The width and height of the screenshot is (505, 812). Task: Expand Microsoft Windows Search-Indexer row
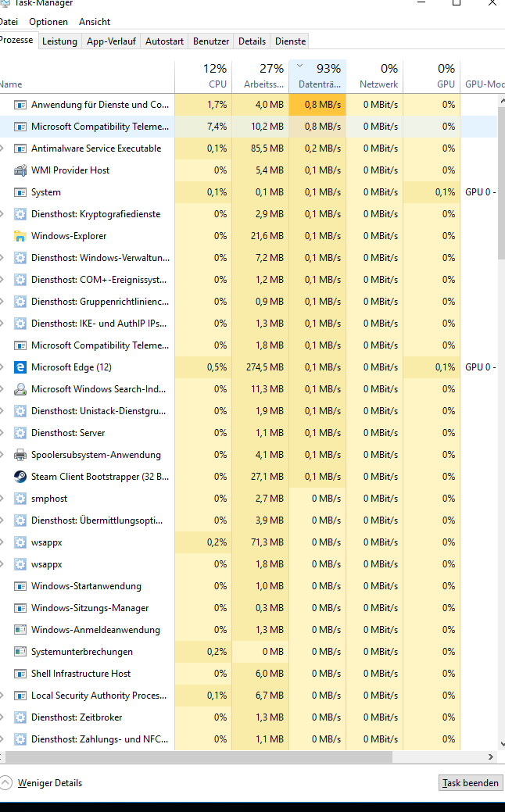click(2, 389)
